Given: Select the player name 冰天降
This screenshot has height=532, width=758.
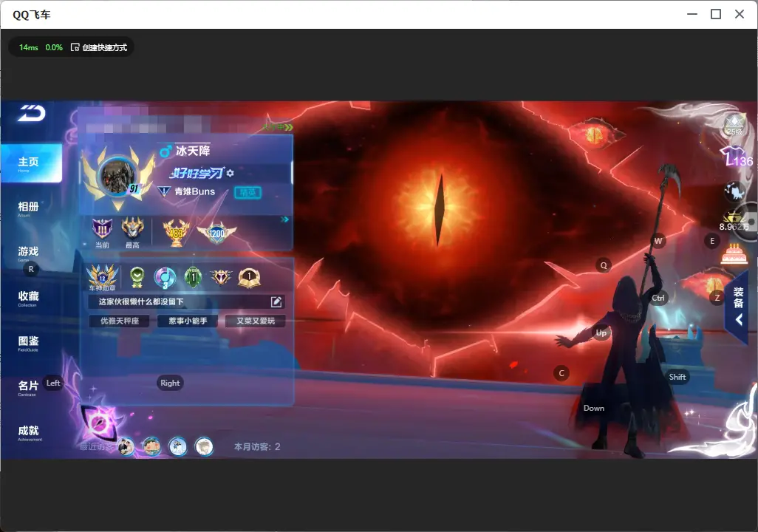Looking at the screenshot, I should click(x=193, y=151).
